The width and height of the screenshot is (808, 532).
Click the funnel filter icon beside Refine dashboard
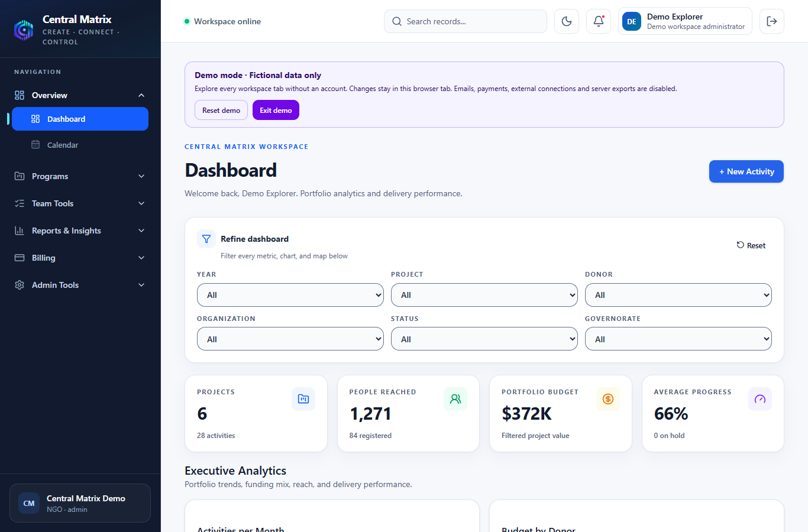coord(206,239)
